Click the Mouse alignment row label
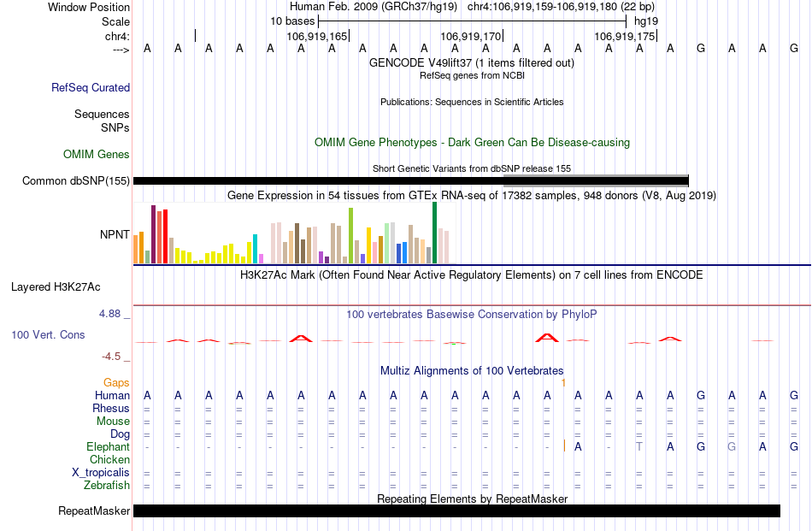Image resolution: width=812 pixels, height=531 pixels. coord(113,422)
